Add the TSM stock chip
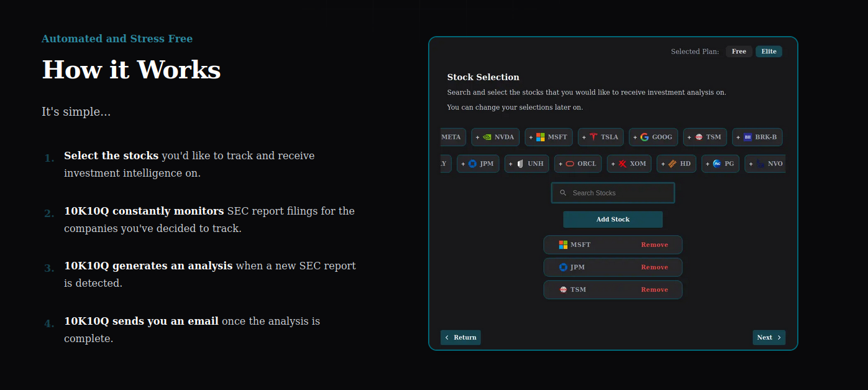Screen dimensions: 868x390 click(x=705, y=137)
